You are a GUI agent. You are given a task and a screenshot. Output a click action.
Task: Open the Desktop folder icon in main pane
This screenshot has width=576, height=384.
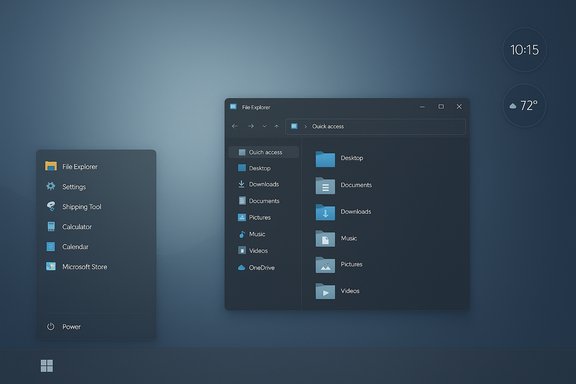tap(325, 159)
